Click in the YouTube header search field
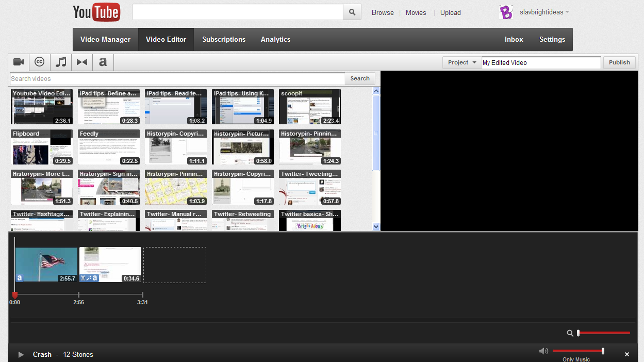Image resolution: width=644 pixels, height=362 pixels. coord(238,12)
